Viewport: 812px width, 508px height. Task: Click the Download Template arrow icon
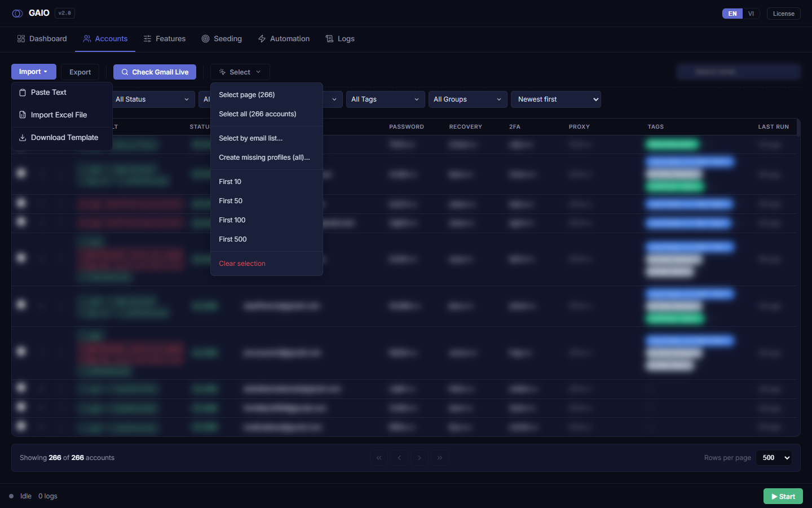pyautogui.click(x=23, y=138)
